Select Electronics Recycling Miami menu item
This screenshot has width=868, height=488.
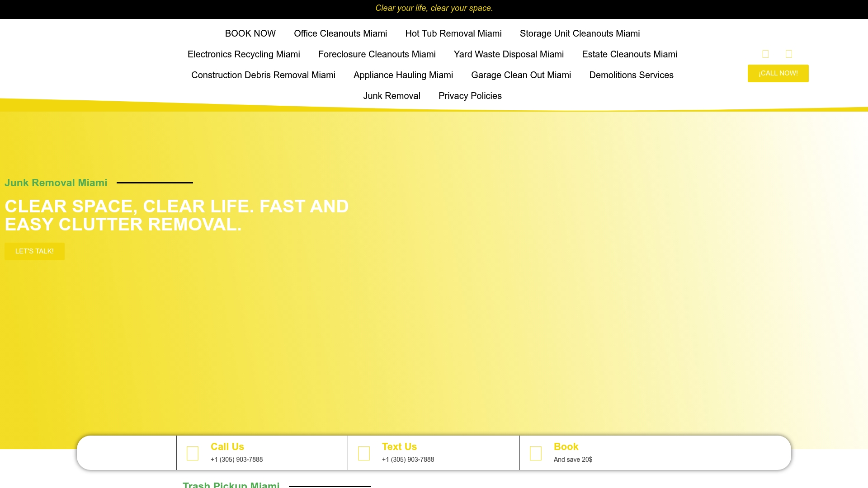coord(244,54)
